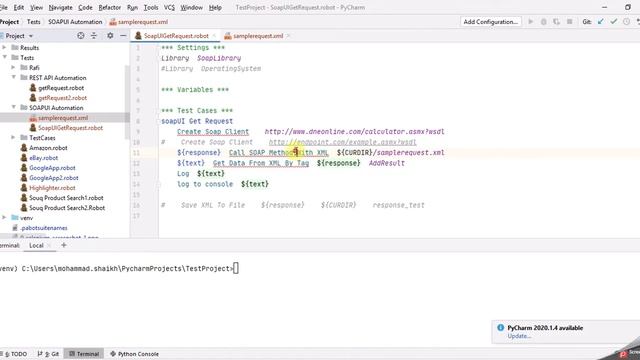Click the Tests breadcrumb
The width and height of the screenshot is (640, 360).
(x=33, y=22)
